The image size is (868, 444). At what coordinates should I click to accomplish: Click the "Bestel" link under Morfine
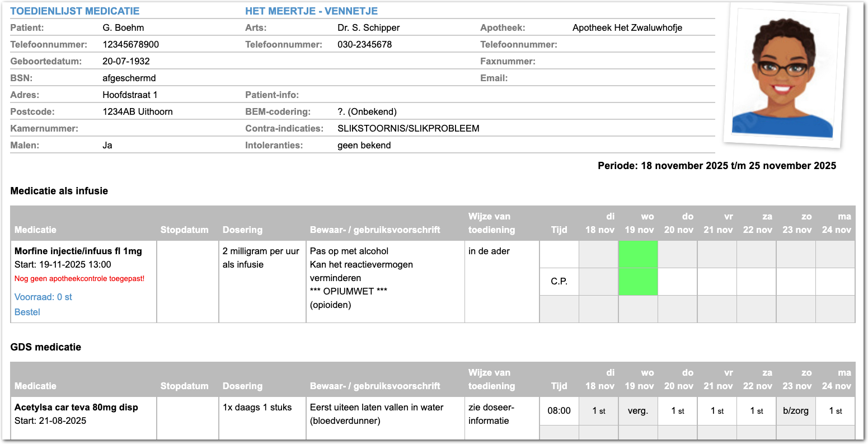(x=27, y=312)
